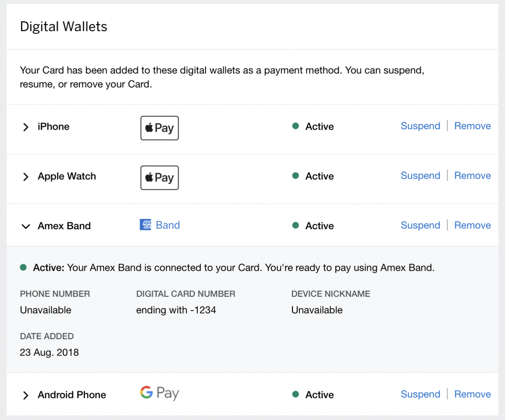Screen dimensions: 505x420
Task: Remove the card from Android Phone
Action: (472, 394)
